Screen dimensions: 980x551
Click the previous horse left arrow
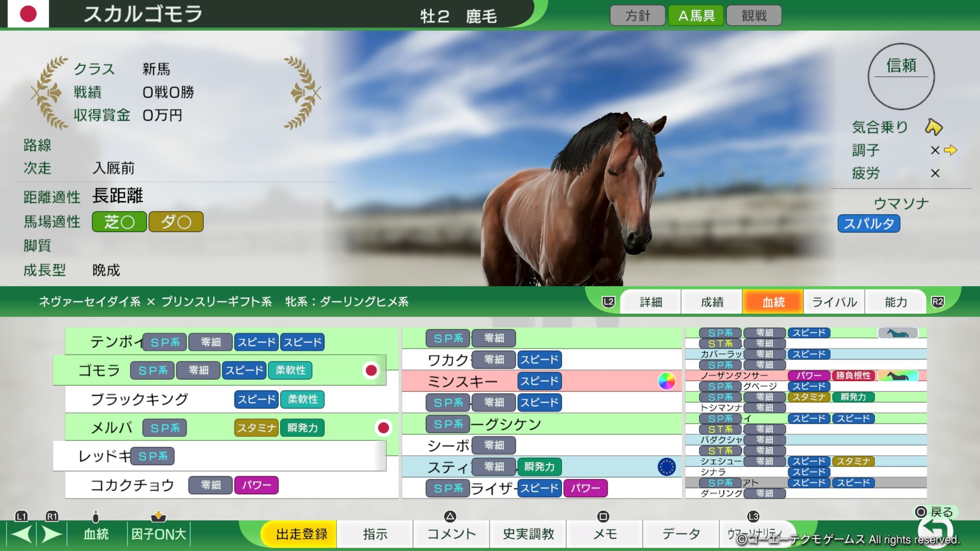coord(22,534)
